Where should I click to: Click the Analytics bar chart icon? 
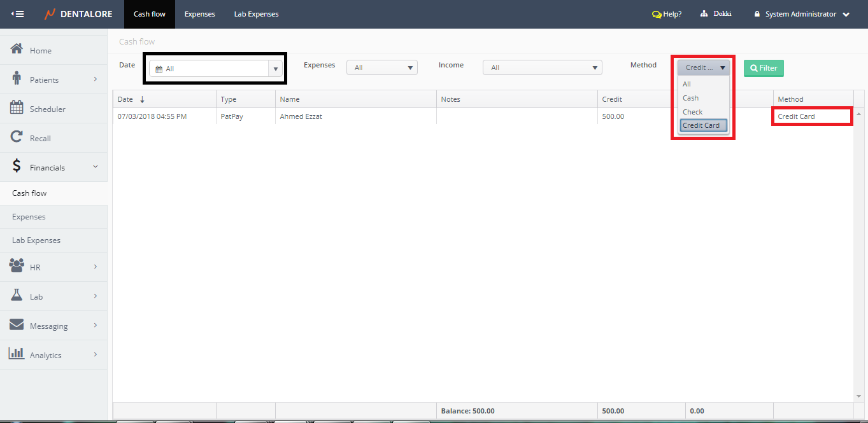[17, 354]
